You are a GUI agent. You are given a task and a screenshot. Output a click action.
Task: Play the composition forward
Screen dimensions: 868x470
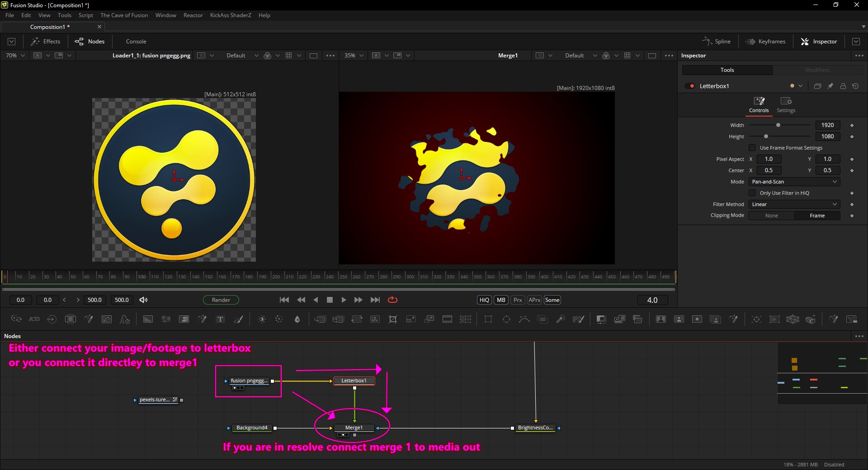344,300
